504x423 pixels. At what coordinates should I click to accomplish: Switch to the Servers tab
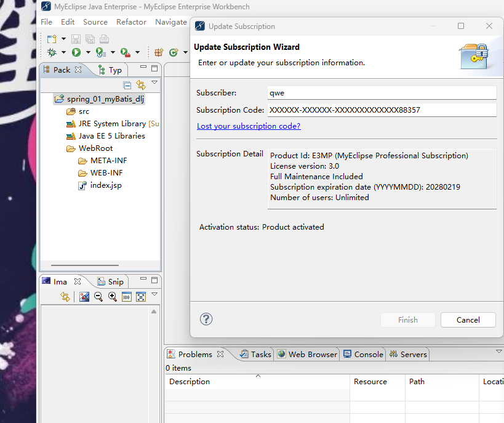coord(408,354)
